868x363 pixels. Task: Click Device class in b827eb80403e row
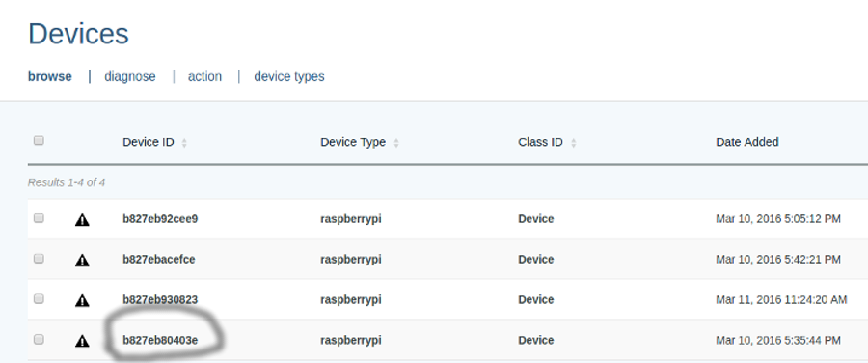[x=536, y=340]
